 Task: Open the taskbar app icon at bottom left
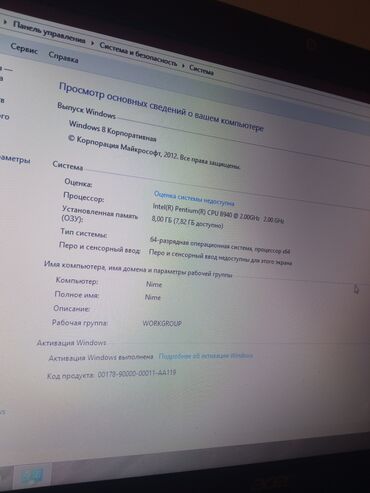(32, 476)
